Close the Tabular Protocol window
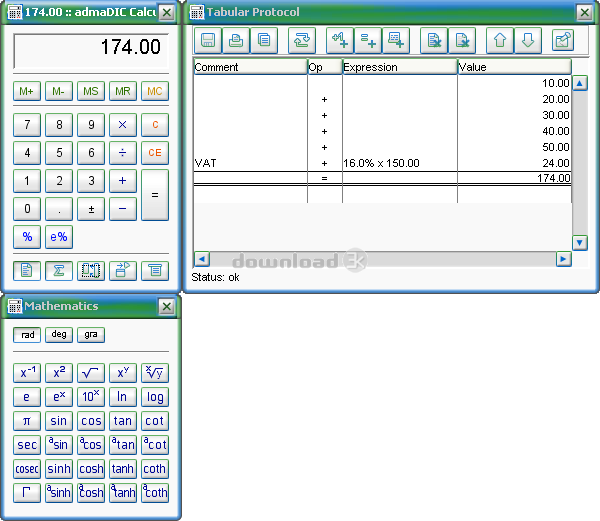Image resolution: width=600 pixels, height=521 pixels. tap(585, 13)
